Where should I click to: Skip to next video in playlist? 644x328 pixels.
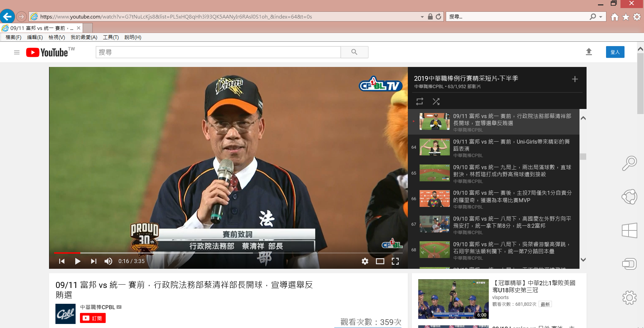tap(93, 261)
